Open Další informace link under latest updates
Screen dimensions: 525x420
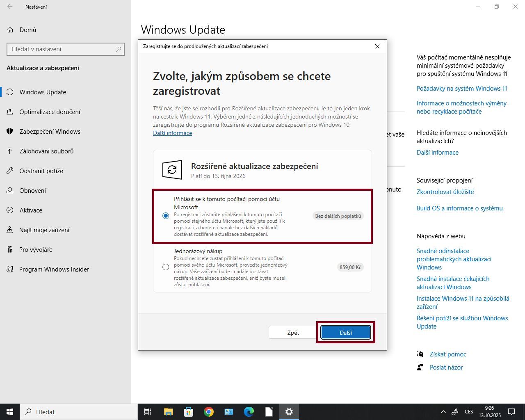pos(438,153)
